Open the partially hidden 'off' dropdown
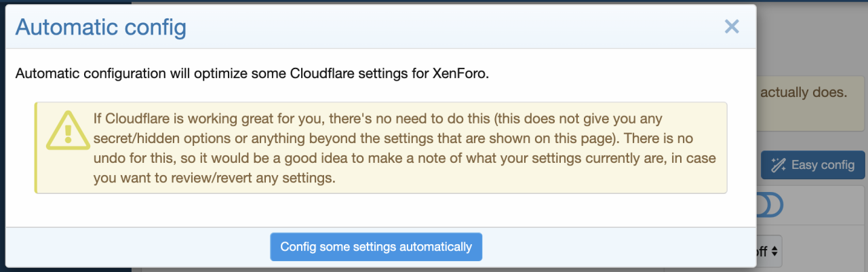 [769, 251]
